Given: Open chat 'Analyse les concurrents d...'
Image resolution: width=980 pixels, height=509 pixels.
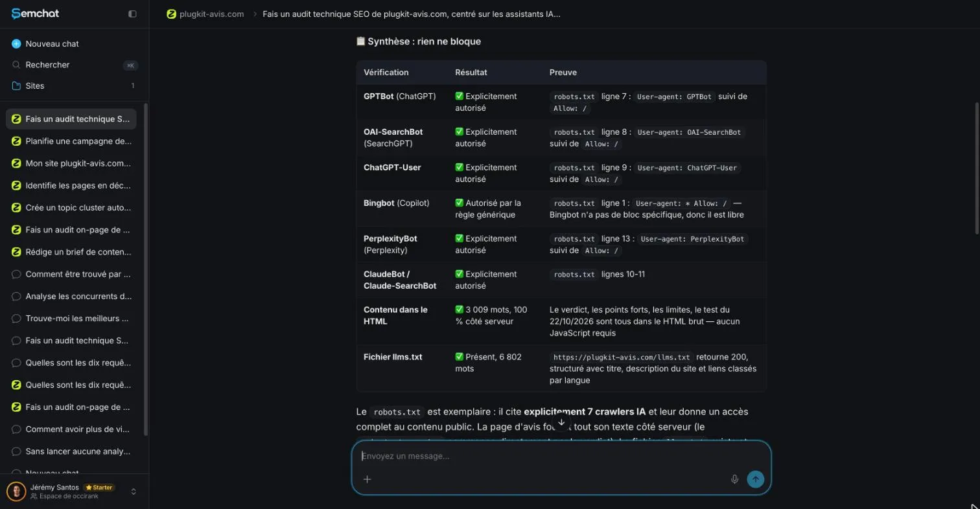Looking at the screenshot, I should [x=71, y=297].
